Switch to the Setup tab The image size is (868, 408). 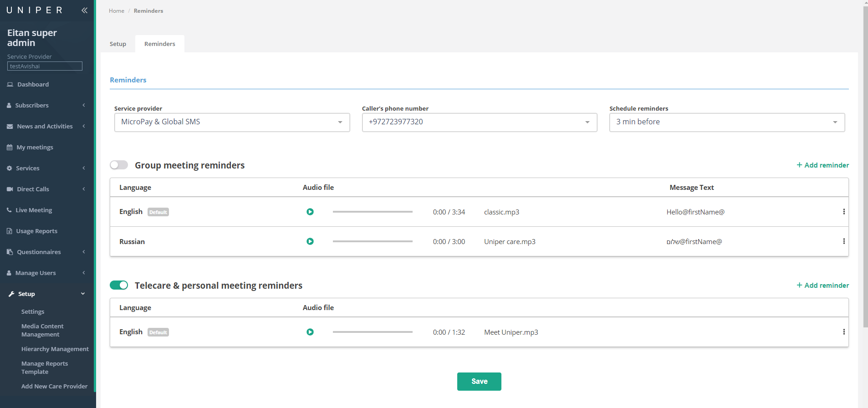pos(118,44)
